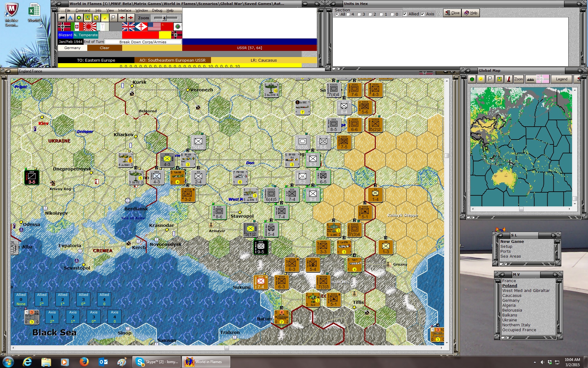This screenshot has height=368, width=588.
Task: Click faded German flag icon in Global Map
Action: coord(542,79)
